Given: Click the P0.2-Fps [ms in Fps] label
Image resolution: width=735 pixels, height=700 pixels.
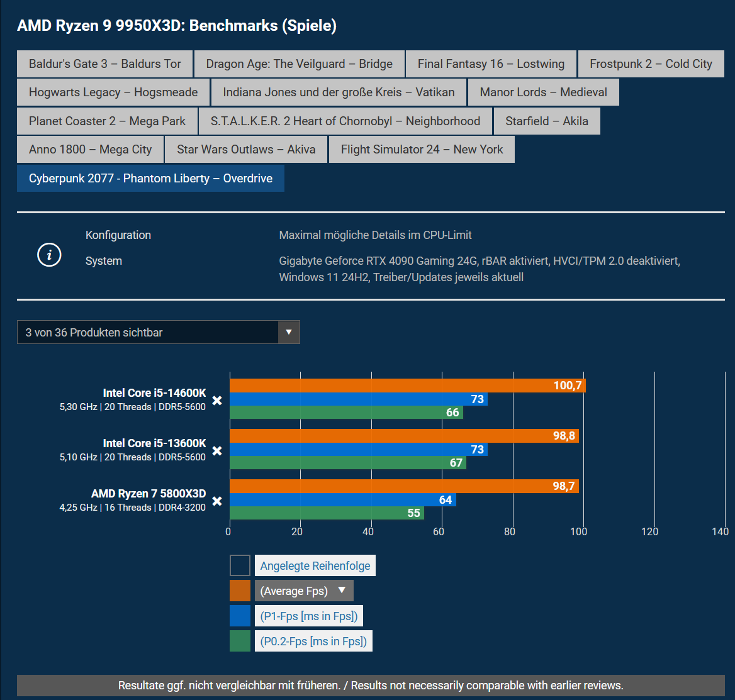Looking at the screenshot, I should click(x=313, y=642).
